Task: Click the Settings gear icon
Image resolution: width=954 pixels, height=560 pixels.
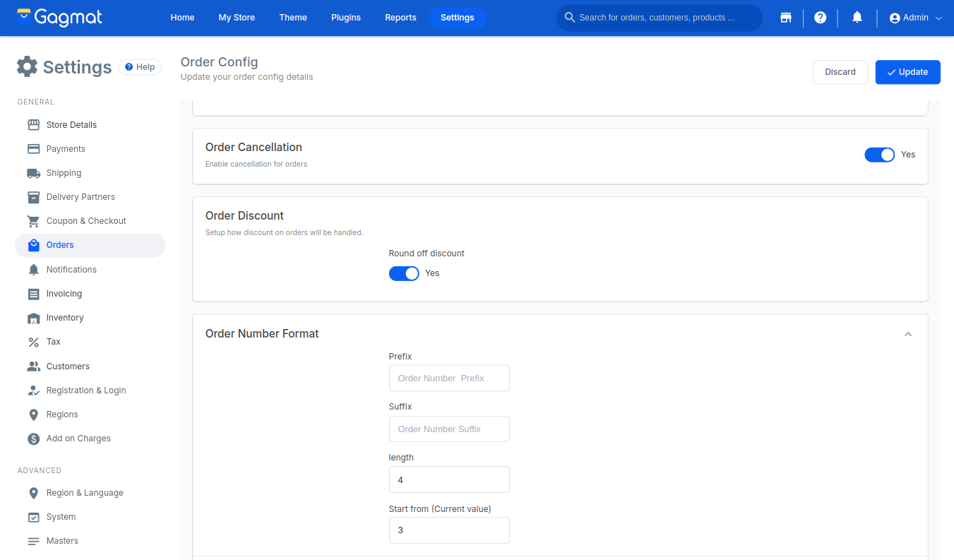Action: point(27,66)
